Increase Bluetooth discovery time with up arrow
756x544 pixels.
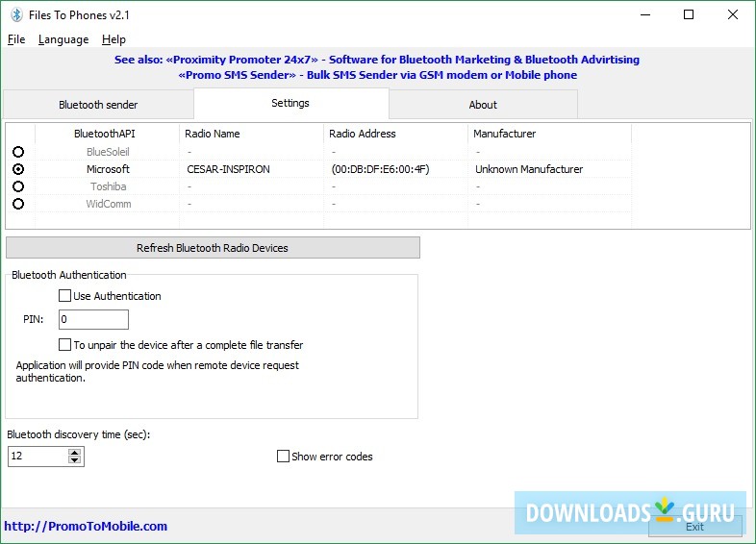pyautogui.click(x=74, y=453)
